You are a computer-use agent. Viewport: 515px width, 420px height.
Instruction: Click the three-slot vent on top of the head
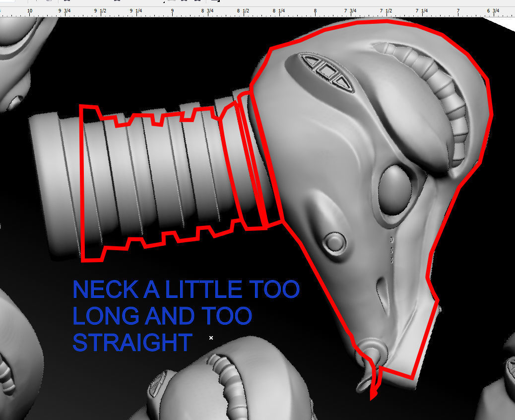(327, 72)
